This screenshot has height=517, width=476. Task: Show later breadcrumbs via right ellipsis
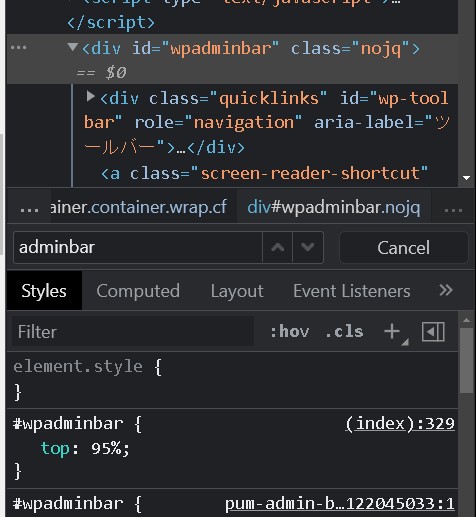453,208
